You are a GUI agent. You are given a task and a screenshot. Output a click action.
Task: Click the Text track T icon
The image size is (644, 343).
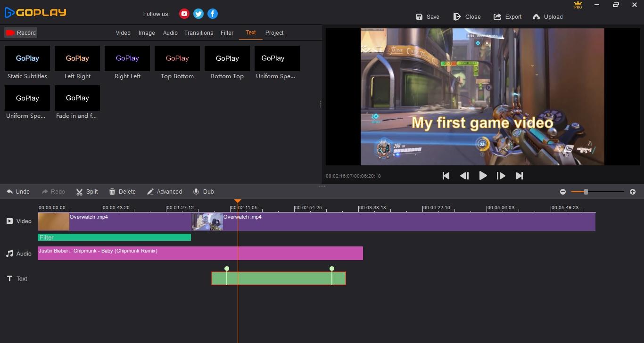pyautogui.click(x=9, y=278)
